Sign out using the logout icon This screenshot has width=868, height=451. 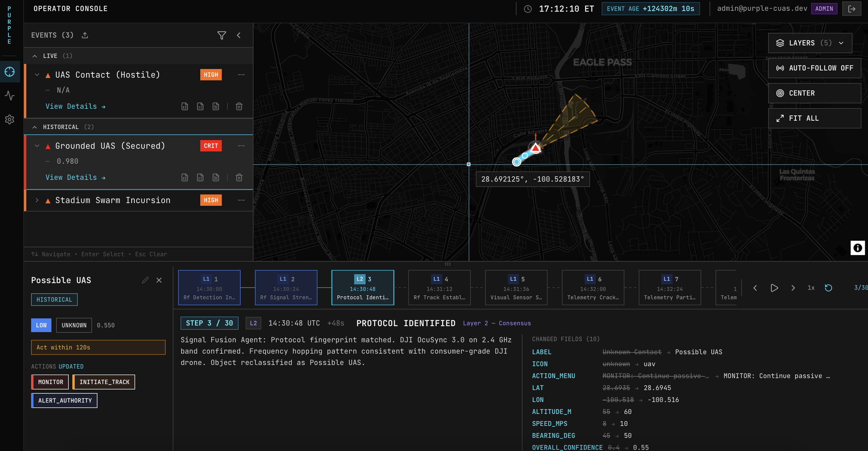click(x=852, y=9)
